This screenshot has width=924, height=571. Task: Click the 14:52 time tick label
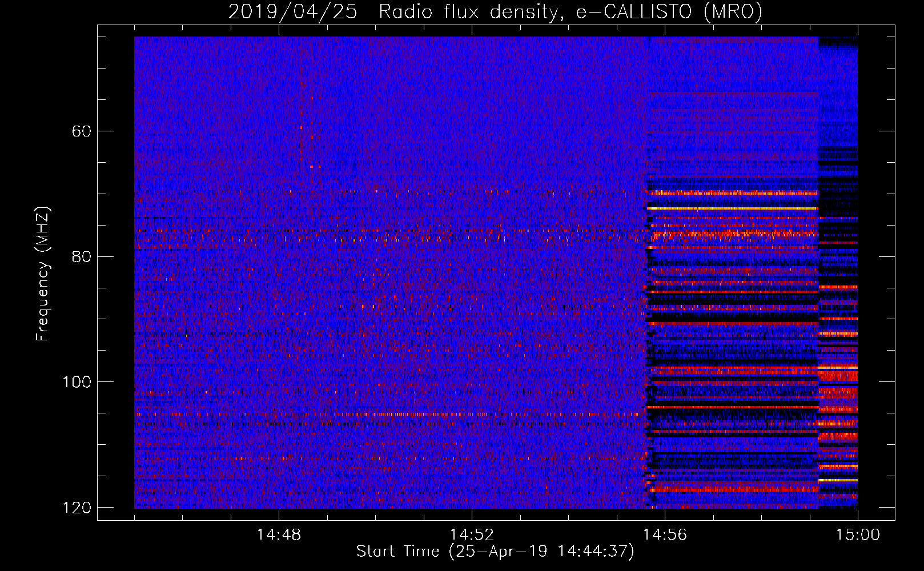[472, 535]
